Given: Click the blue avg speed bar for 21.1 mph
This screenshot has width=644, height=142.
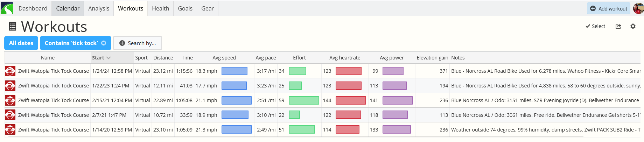Looking at the screenshot, I should click(237, 100).
